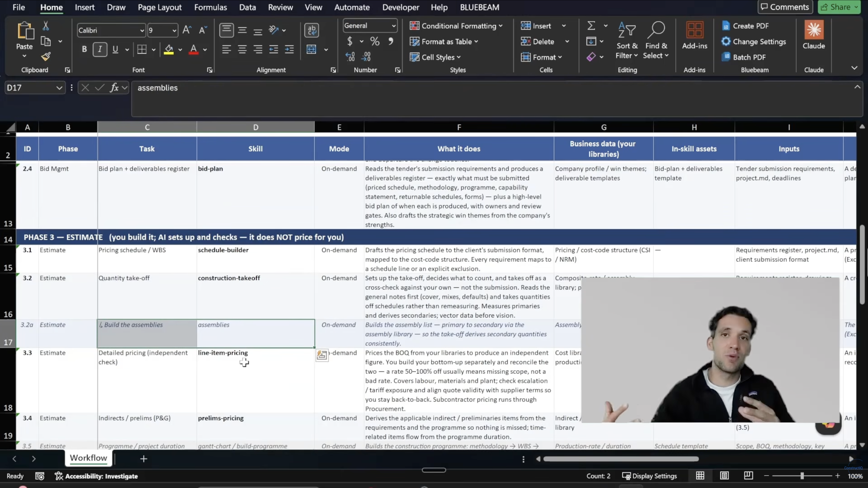Switch to Normal view in status bar
Viewport: 868px width, 488px height.
tap(700, 476)
